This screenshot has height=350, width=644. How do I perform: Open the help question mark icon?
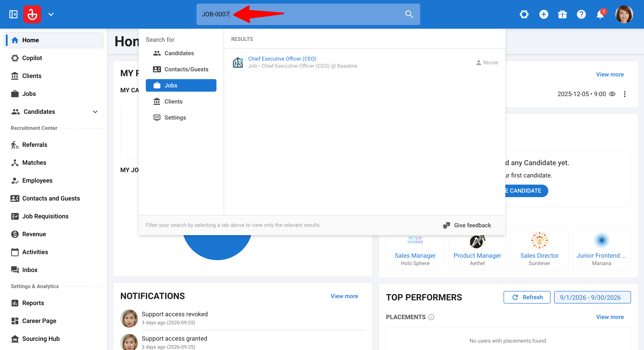[x=581, y=14]
